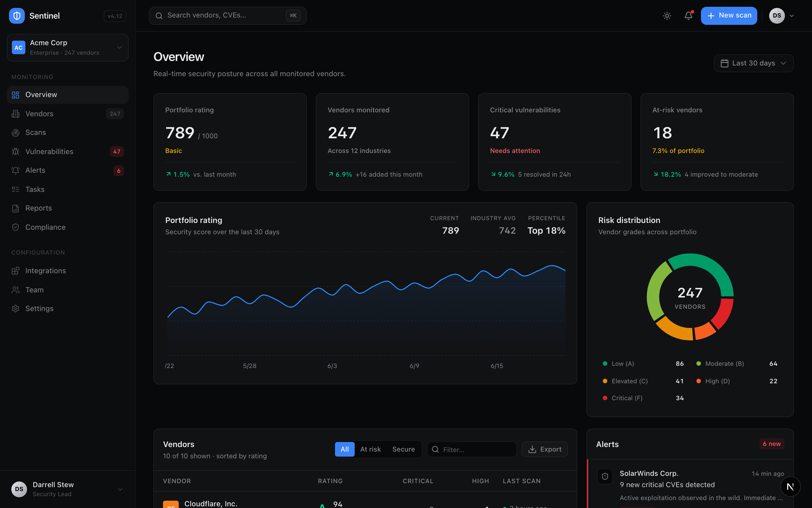Viewport: 812px width, 508px height.
Task: Click the Critical (F) red legend dot
Action: point(605,398)
